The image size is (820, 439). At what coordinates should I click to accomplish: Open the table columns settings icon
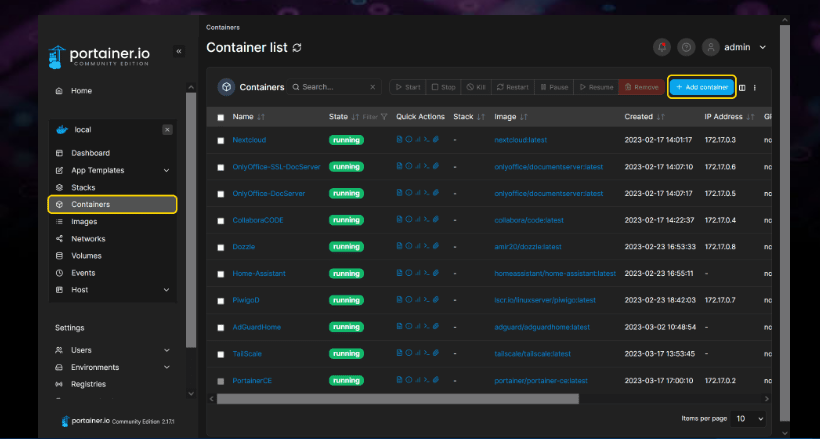(x=742, y=88)
